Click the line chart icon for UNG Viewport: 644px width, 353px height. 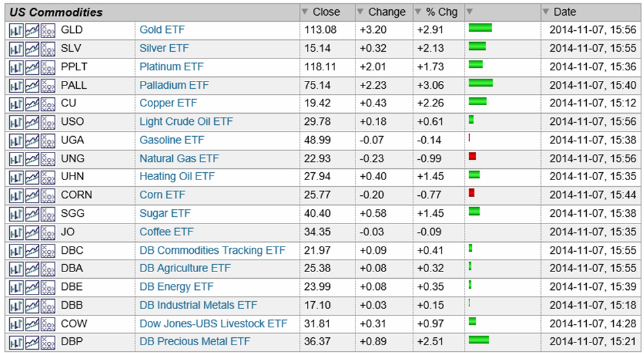point(32,158)
